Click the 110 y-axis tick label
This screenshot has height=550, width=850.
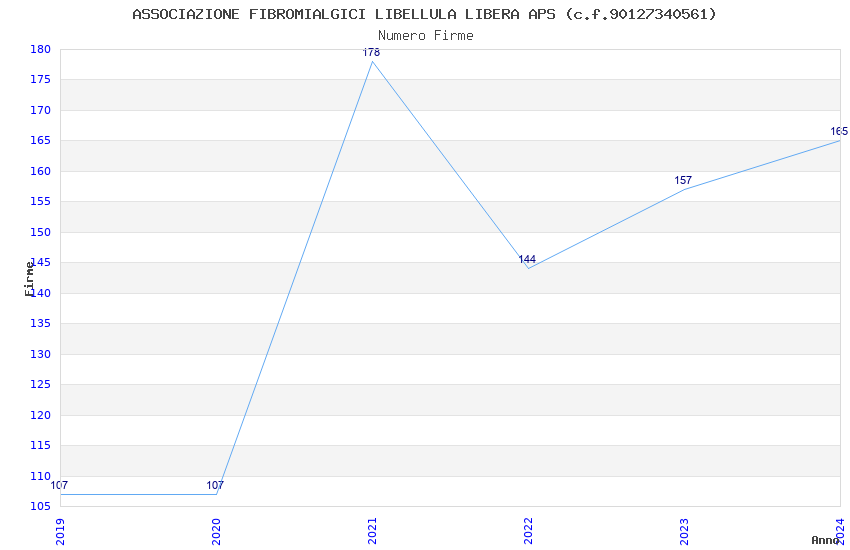click(x=41, y=476)
